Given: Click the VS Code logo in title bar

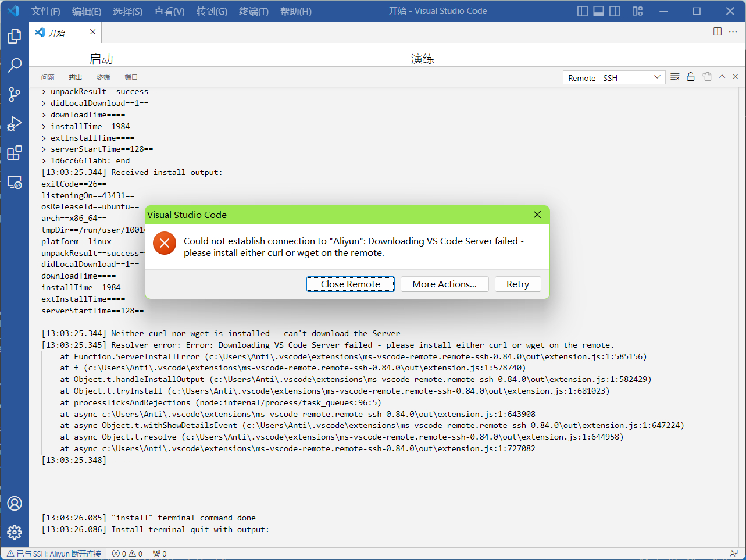Looking at the screenshot, I should 13,11.
